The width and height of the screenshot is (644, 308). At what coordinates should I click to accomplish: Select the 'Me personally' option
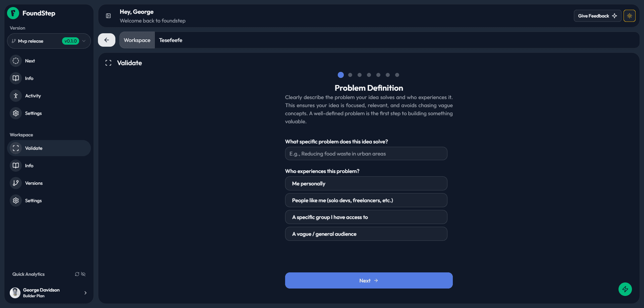pos(366,183)
